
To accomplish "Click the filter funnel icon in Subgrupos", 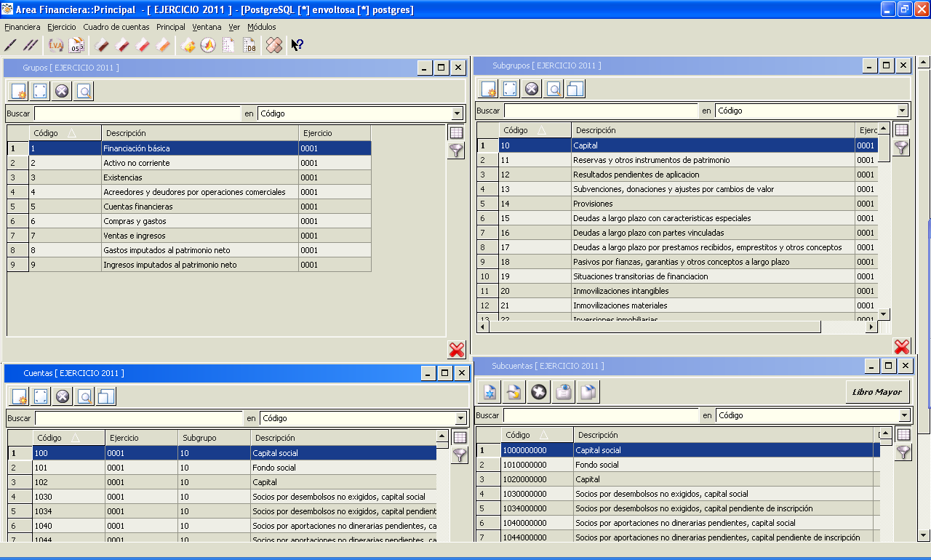I will click(901, 148).
